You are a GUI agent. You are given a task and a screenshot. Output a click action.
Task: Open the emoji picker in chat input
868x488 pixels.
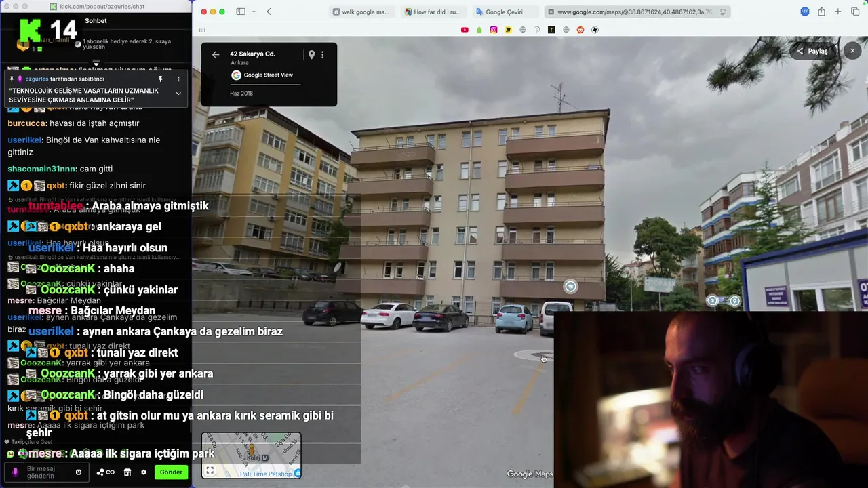[x=79, y=472]
